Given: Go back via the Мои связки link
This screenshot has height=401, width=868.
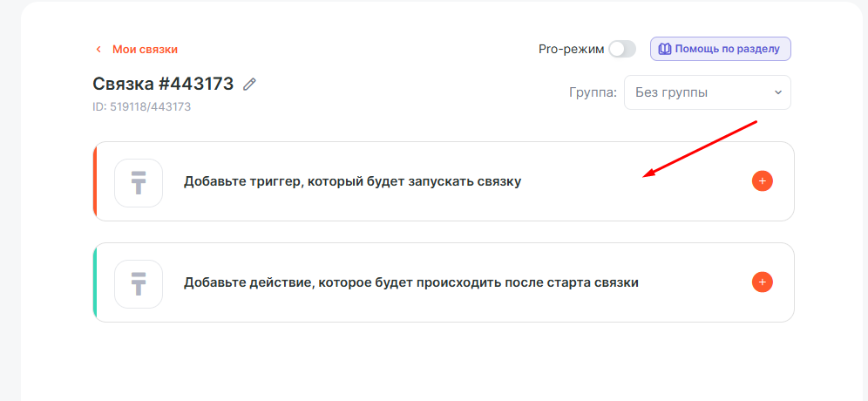Looking at the screenshot, I should pyautogui.click(x=145, y=50).
